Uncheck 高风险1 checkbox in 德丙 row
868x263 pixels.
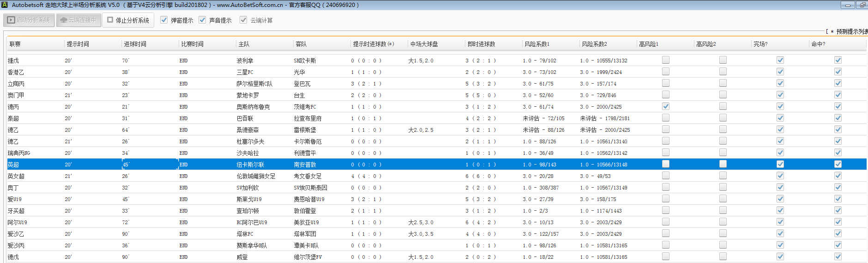click(x=665, y=106)
